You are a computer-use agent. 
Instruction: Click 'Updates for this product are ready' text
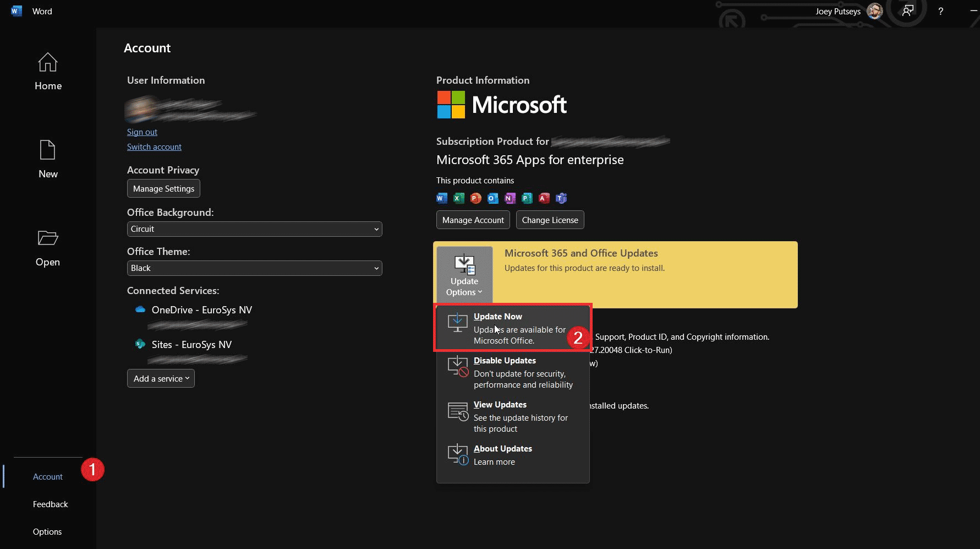coord(584,268)
